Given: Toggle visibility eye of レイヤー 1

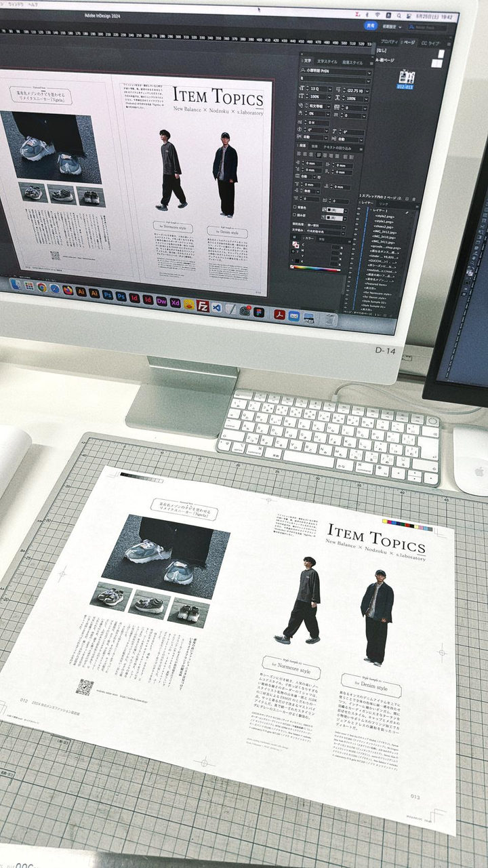Looking at the screenshot, I should click(x=359, y=209).
